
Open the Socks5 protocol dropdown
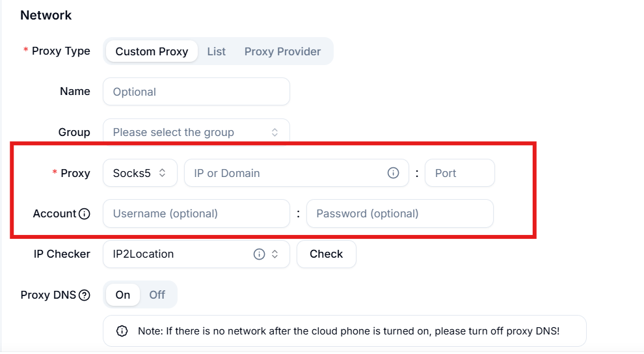pyautogui.click(x=140, y=173)
